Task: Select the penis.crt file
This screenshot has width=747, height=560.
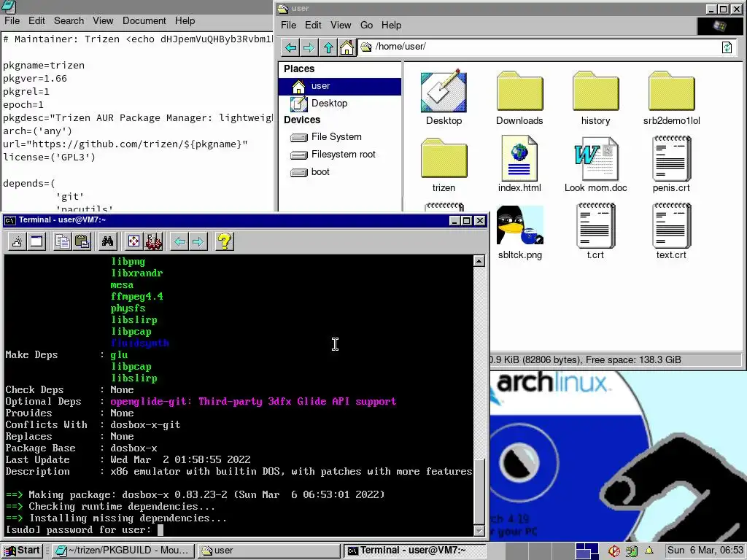Action: click(x=671, y=164)
